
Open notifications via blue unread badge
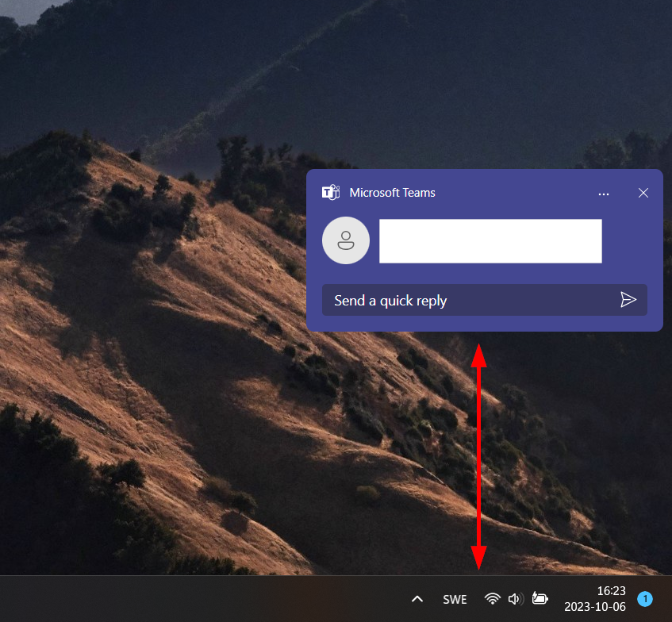[x=645, y=599]
